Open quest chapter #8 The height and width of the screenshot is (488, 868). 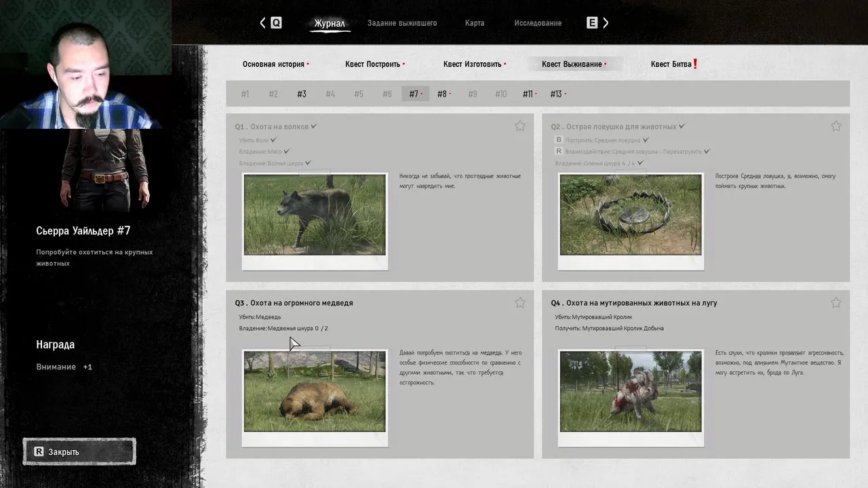[x=443, y=94]
